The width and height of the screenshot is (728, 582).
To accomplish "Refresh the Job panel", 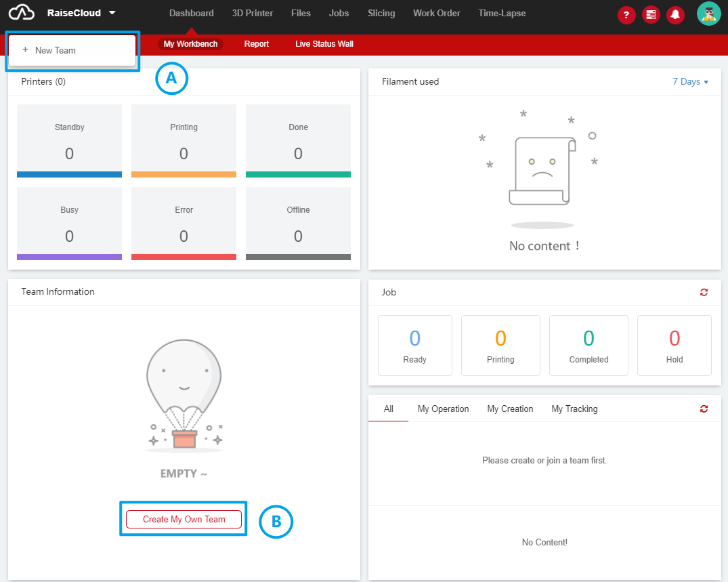I will (x=704, y=292).
